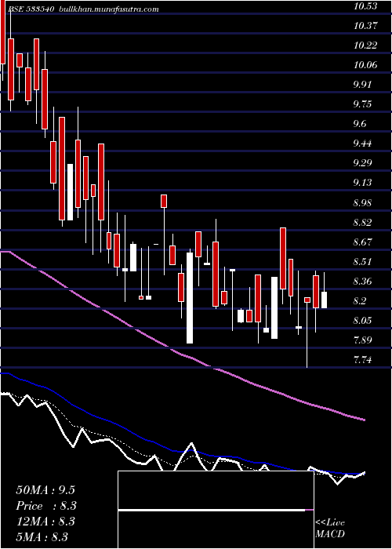The width and height of the screenshot is (392, 549).
Task: Click the pink 50MA line
Action: 182,354
